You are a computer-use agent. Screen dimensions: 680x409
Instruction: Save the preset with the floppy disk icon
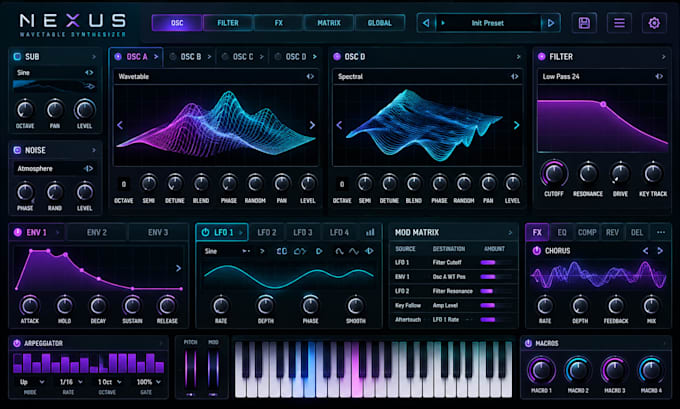584,23
